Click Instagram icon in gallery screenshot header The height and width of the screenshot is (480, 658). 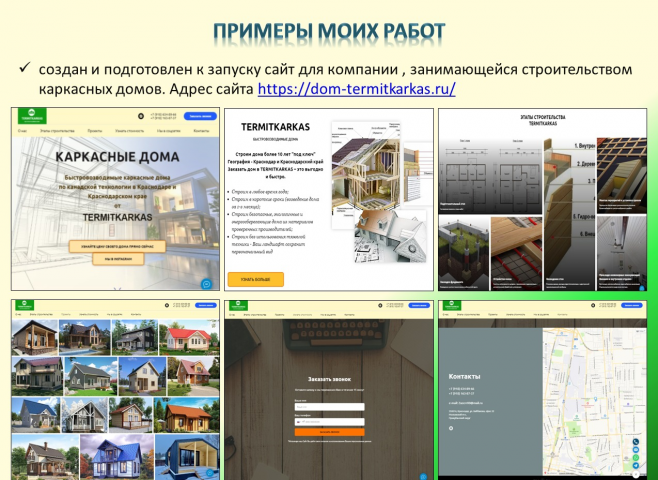click(x=167, y=305)
